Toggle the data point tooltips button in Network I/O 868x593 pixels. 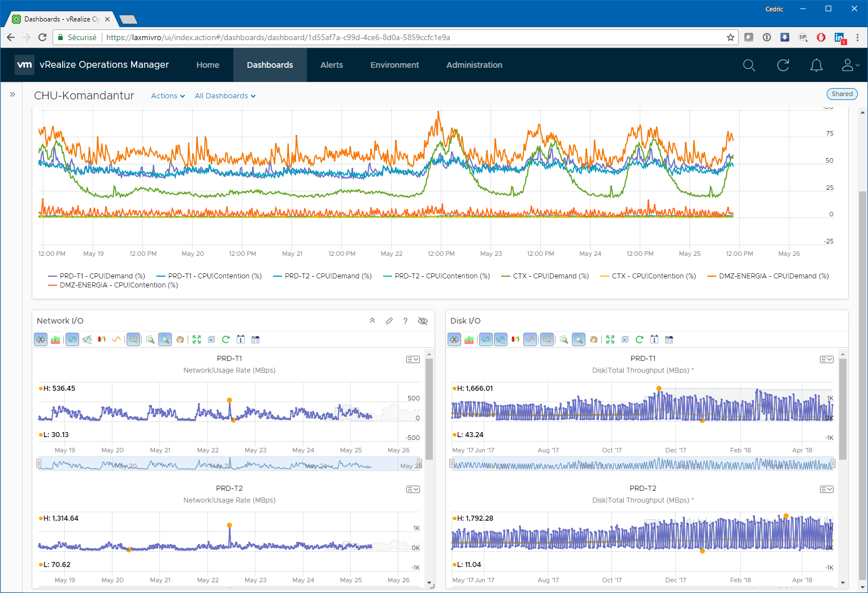[133, 339]
